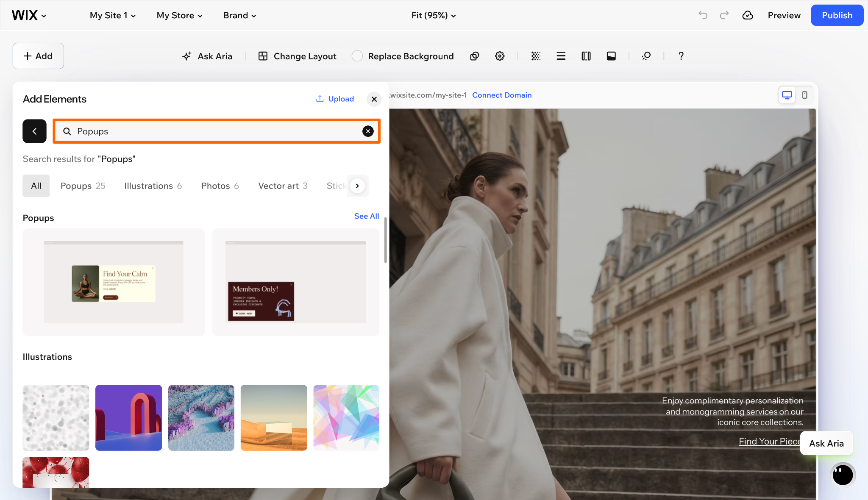Open the section settings gear icon
The height and width of the screenshot is (500, 868).
tap(500, 56)
